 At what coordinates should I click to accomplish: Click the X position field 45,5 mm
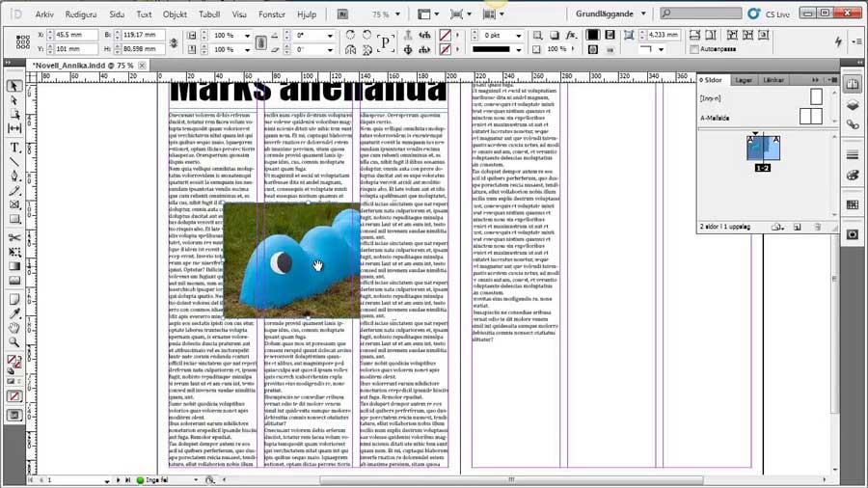[75, 35]
